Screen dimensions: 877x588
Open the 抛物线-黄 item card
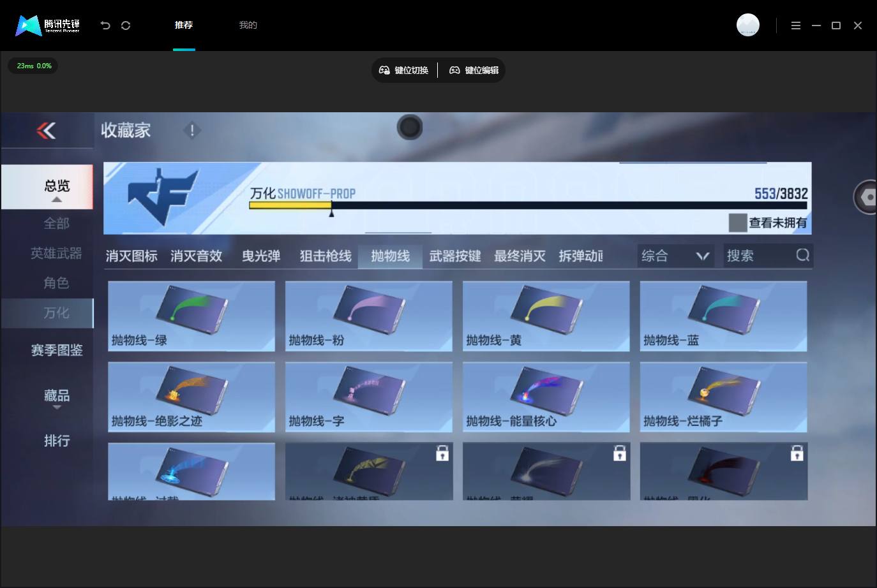coord(546,316)
